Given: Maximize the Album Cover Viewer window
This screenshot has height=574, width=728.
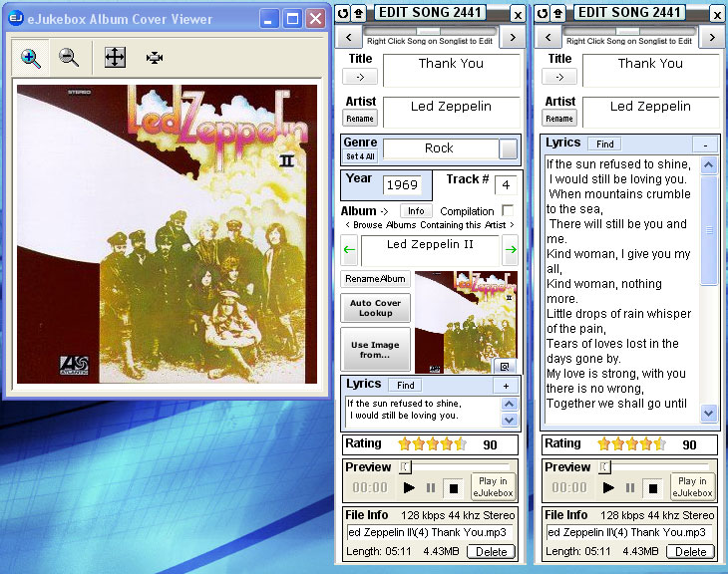Looking at the screenshot, I should tap(292, 19).
